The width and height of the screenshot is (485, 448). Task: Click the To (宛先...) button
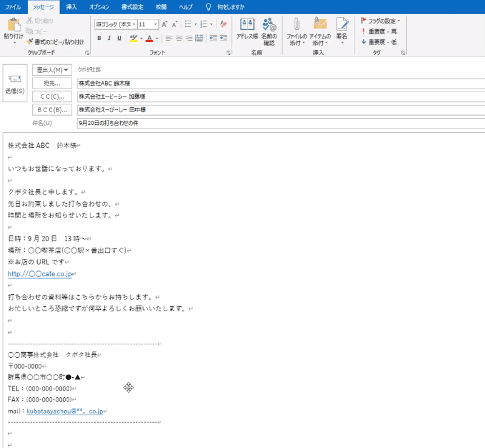[52, 83]
